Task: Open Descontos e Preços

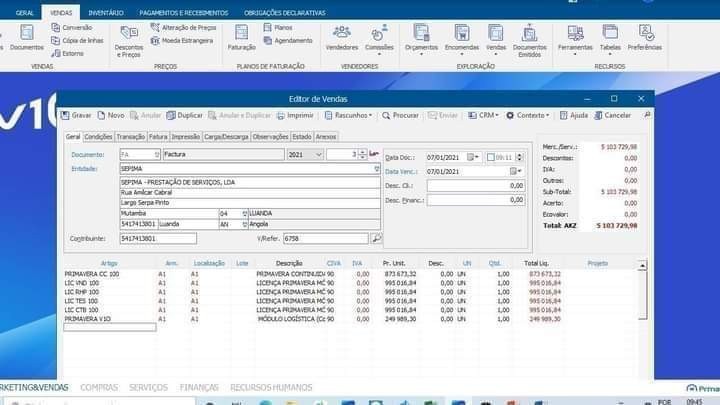Action: tap(129, 41)
